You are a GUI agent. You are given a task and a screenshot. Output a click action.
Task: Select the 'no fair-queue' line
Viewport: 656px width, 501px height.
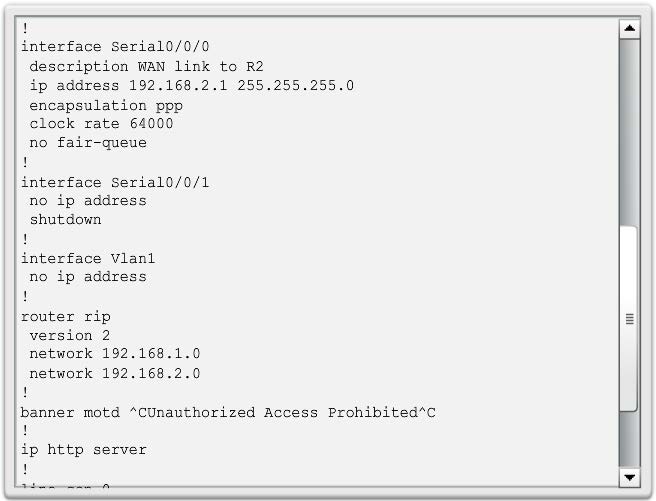[88, 143]
